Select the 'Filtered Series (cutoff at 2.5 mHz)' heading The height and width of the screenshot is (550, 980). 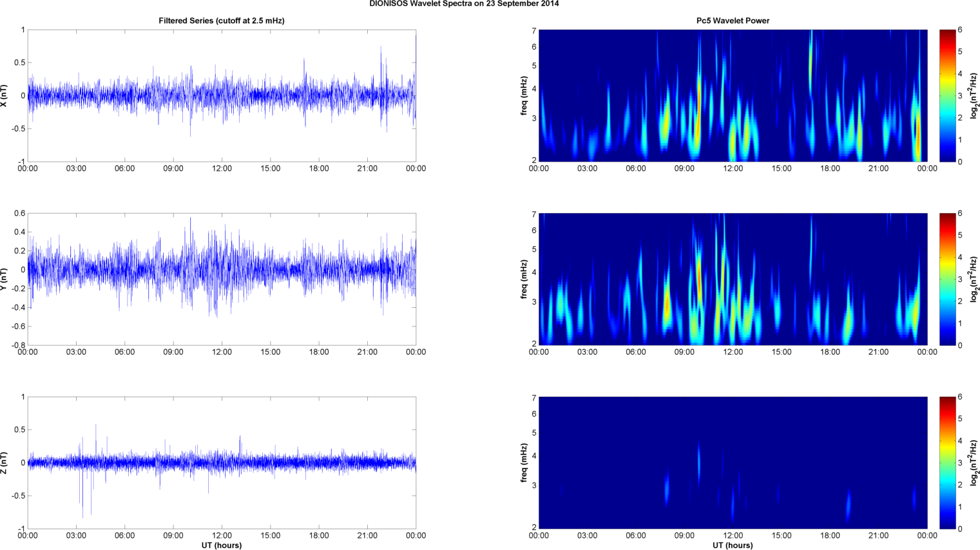[222, 21]
